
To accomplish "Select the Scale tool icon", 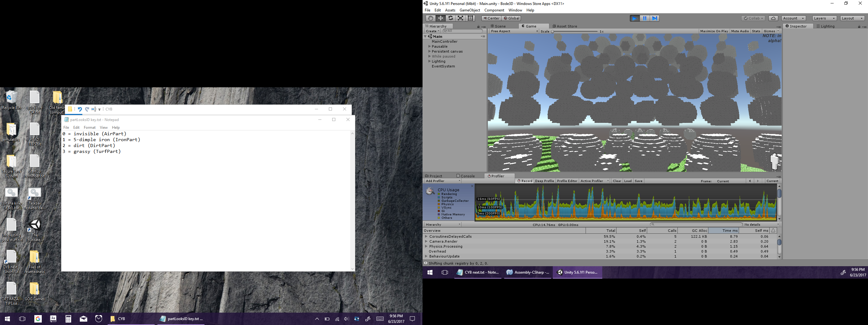I will [x=460, y=18].
